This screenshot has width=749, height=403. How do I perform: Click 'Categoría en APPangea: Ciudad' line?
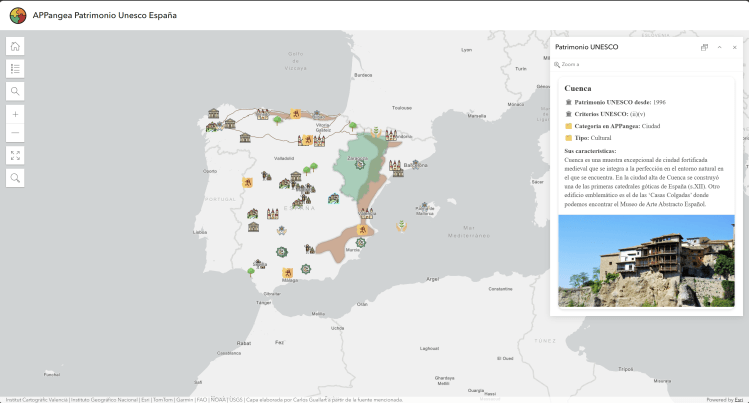612,126
